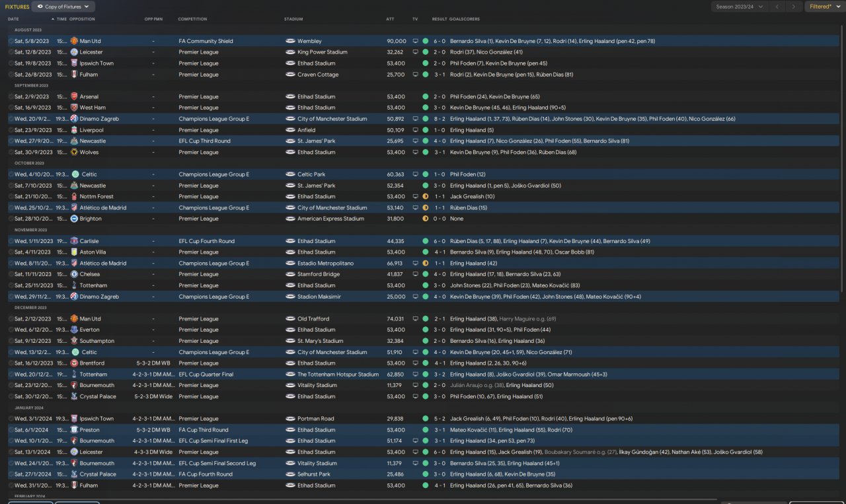Sort by the Competition column header
Screen dimensions: 846x504
pos(192,19)
